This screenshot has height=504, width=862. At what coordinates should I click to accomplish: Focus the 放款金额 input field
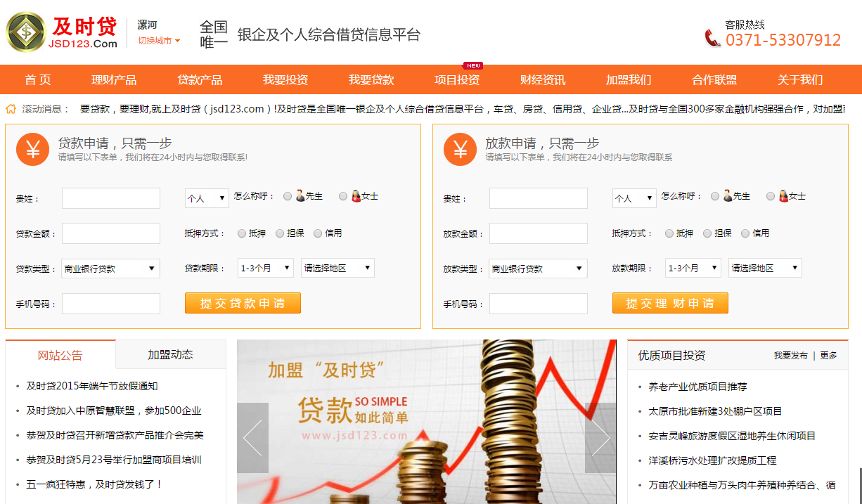539,233
